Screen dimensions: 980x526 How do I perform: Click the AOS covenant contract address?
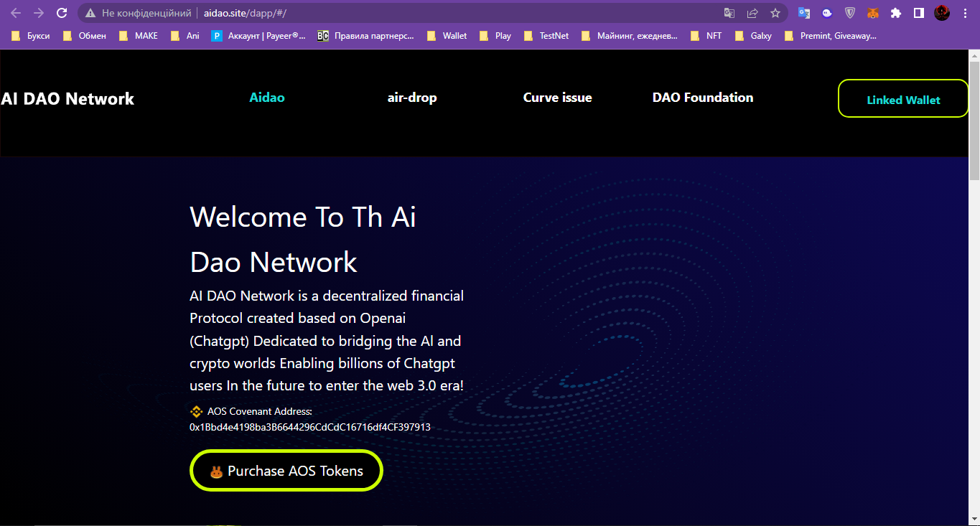pyautogui.click(x=310, y=427)
